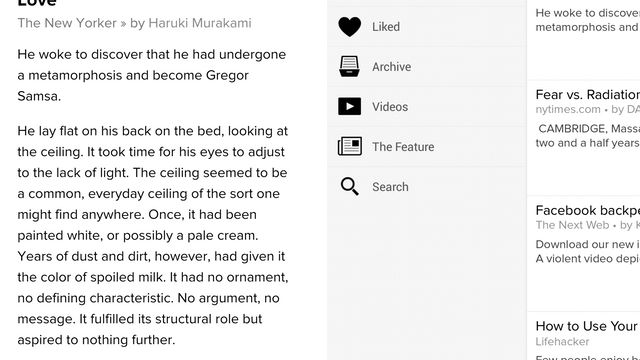This screenshot has height=360, width=640.
Task: Click the paragraph beginning He lay flat
Action: pos(153,236)
